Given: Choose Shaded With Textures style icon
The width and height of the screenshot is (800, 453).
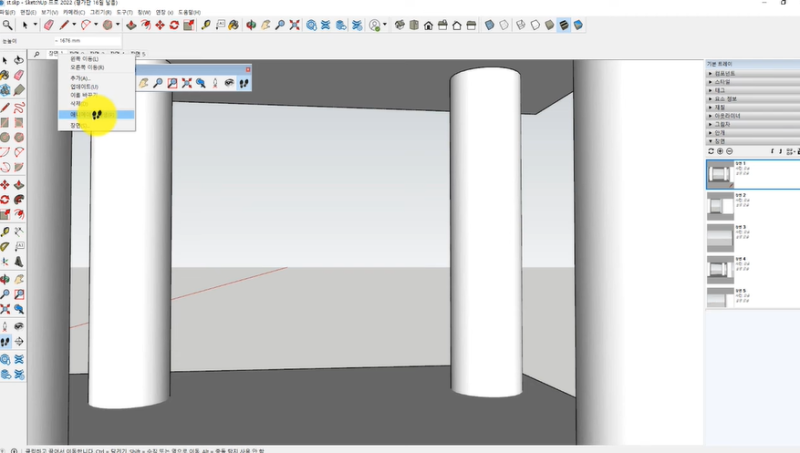Looking at the screenshot, I should tap(564, 25).
